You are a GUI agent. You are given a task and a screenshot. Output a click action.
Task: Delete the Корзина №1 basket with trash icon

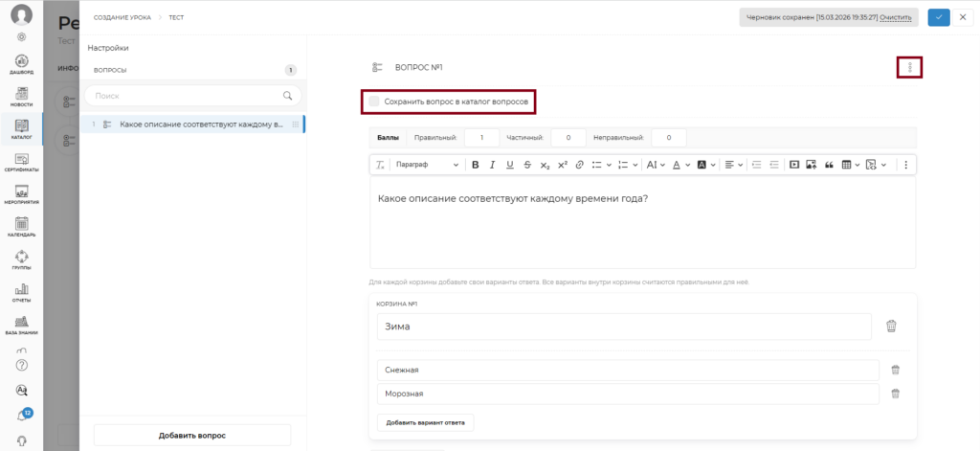coord(891,327)
